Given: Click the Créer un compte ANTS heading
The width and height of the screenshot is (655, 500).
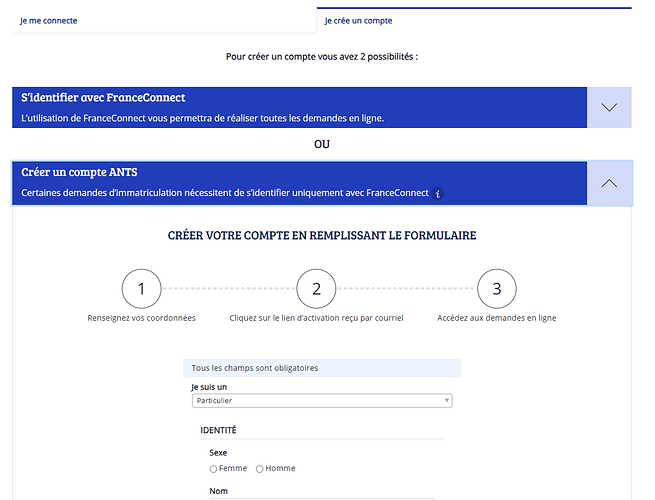Looking at the screenshot, I should click(79, 172).
